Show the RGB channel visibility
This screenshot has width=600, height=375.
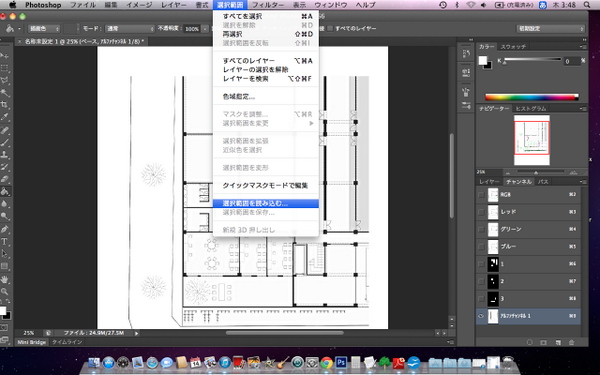[x=481, y=195]
